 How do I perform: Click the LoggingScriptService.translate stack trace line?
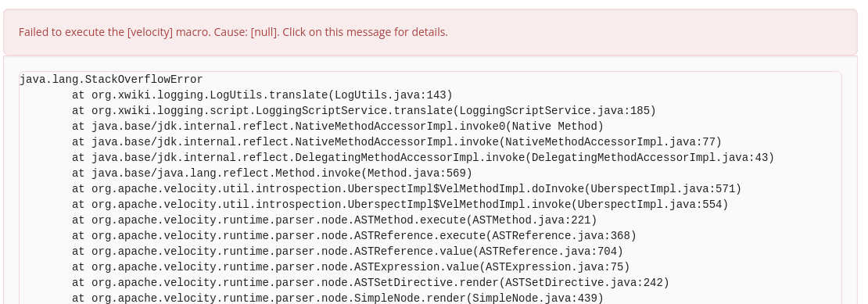[364, 110]
